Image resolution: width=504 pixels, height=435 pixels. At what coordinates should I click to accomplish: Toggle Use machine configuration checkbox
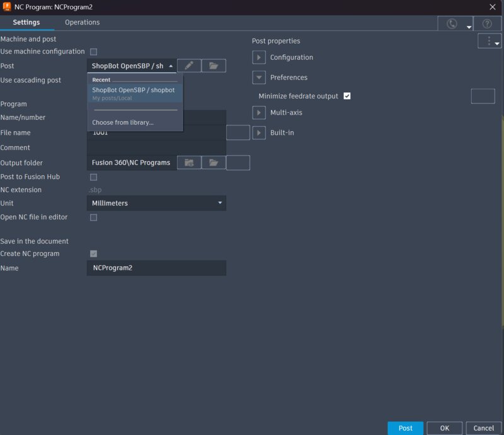[x=93, y=52]
